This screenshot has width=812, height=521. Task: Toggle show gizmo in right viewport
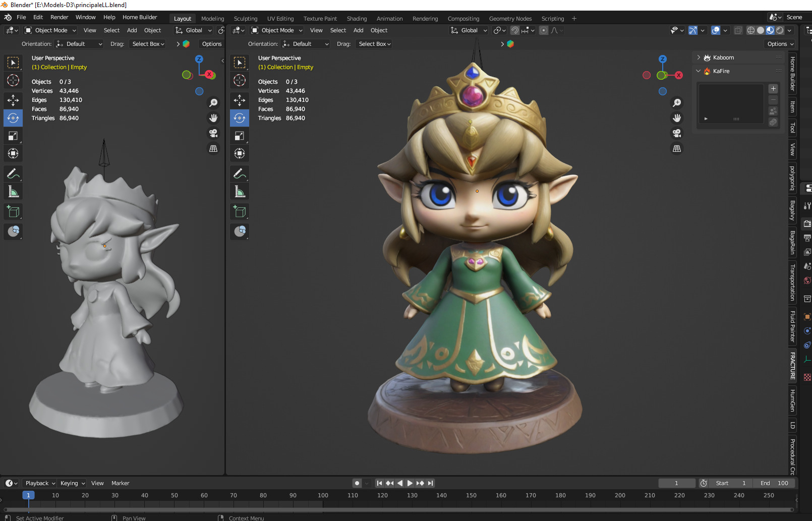point(693,30)
